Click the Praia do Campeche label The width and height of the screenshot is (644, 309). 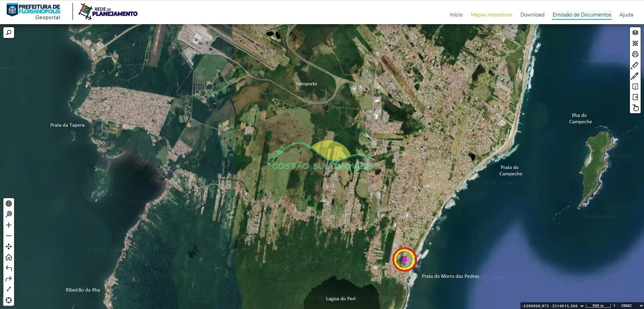tap(511, 171)
